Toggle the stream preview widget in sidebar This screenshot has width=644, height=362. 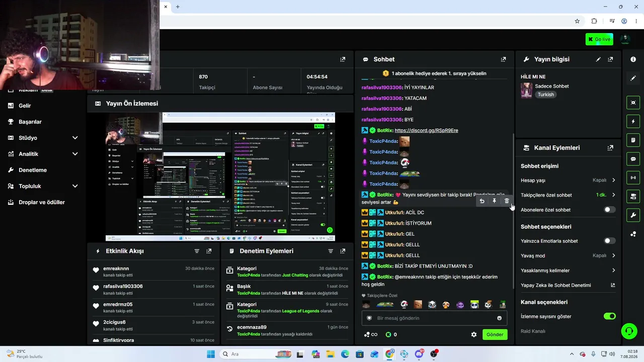tap(633, 103)
